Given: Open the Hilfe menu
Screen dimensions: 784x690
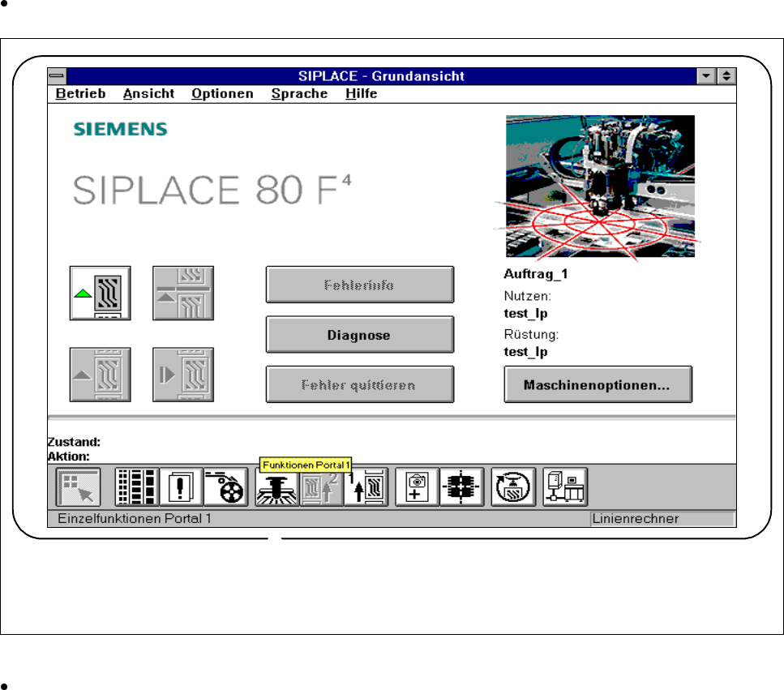Looking at the screenshot, I should pyautogui.click(x=361, y=93).
